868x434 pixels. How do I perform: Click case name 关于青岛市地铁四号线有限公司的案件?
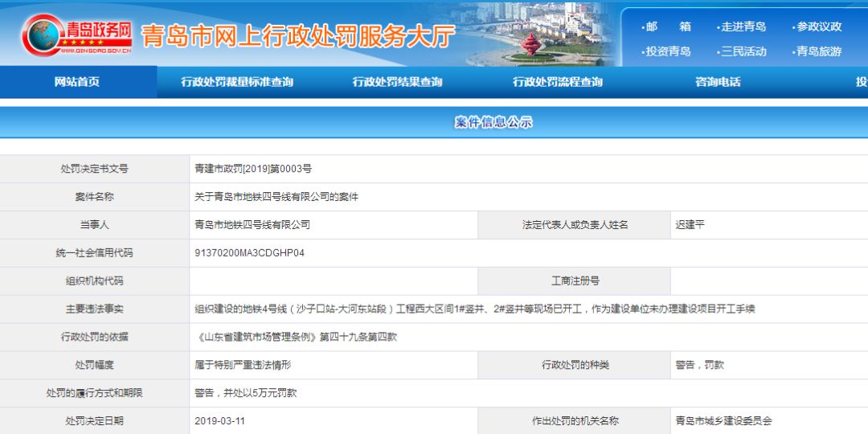point(276,197)
